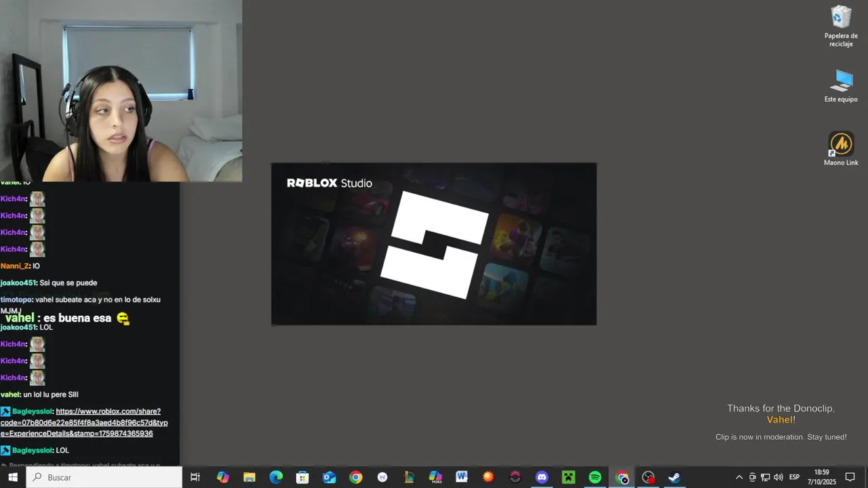
Task: Open Task View on the taskbar
Action: (195, 477)
